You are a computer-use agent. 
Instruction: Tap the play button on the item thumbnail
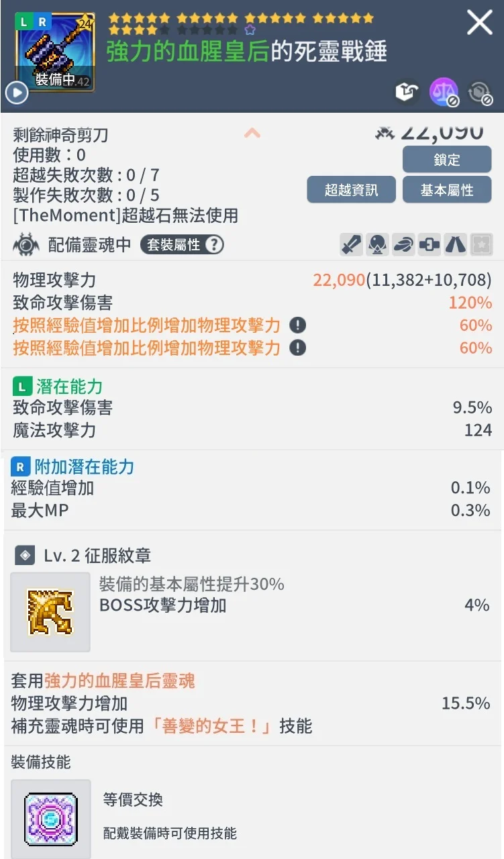(16, 93)
